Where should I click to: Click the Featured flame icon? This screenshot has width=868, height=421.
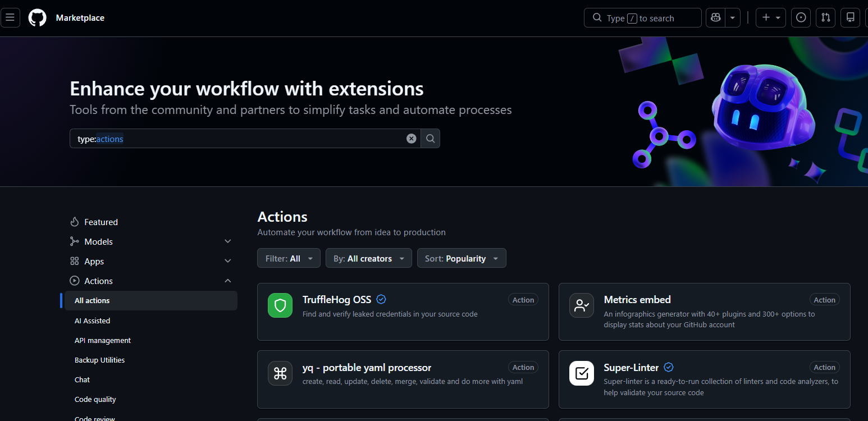(x=75, y=222)
